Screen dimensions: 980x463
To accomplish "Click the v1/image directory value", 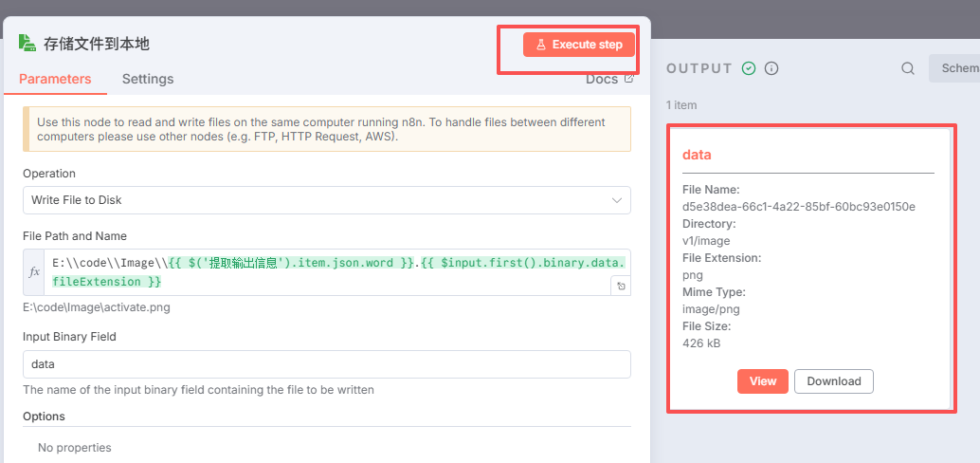I will tap(706, 240).
